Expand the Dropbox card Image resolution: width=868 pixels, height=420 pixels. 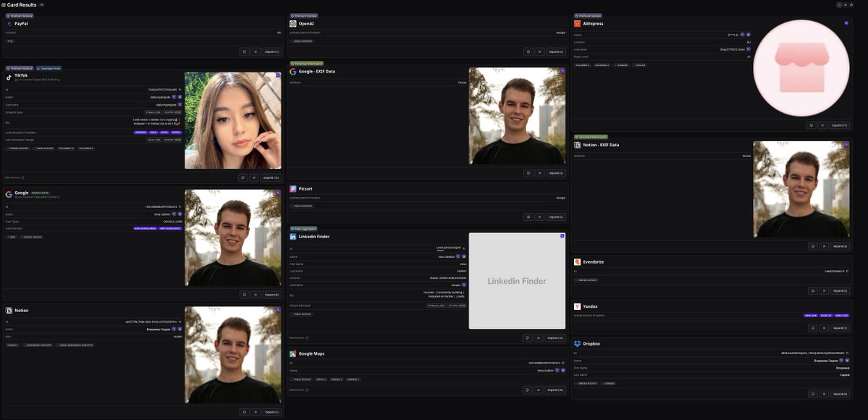pyautogui.click(x=840, y=394)
